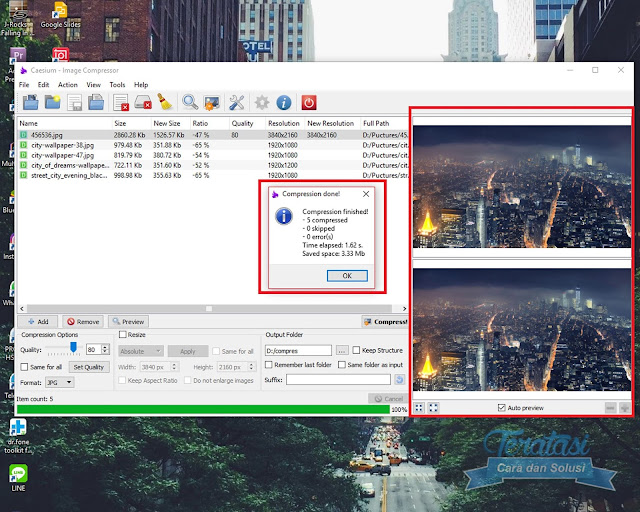Open the Tools menu
The image size is (640, 512).
pos(117,85)
